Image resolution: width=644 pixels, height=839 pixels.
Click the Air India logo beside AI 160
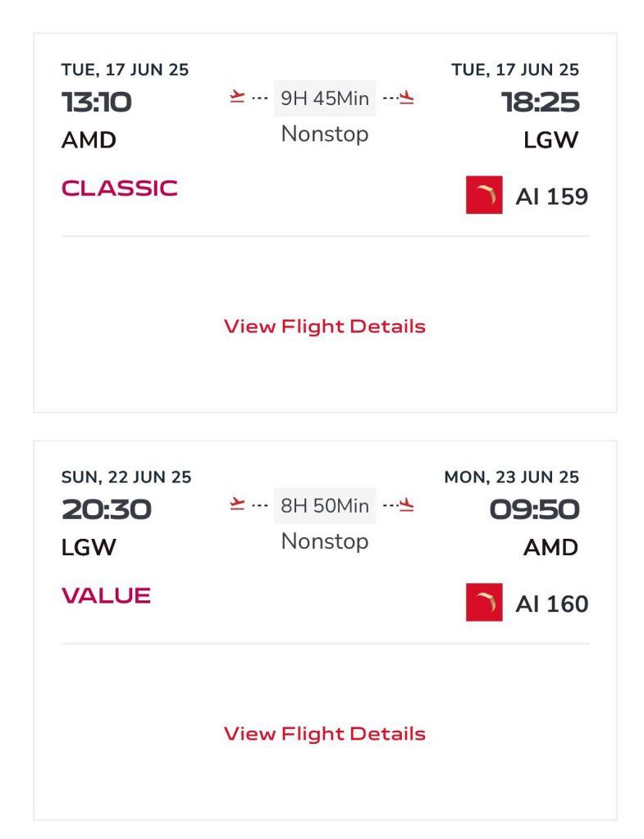484,603
